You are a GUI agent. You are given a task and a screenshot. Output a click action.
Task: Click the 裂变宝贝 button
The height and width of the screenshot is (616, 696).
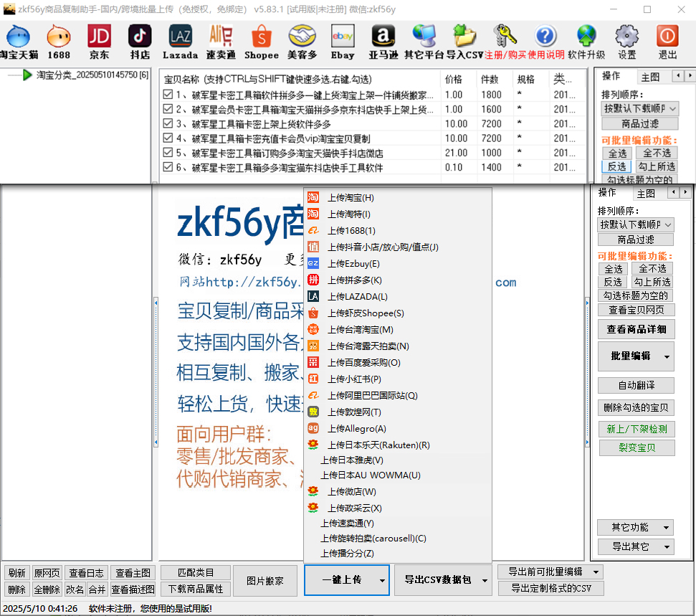tap(637, 447)
